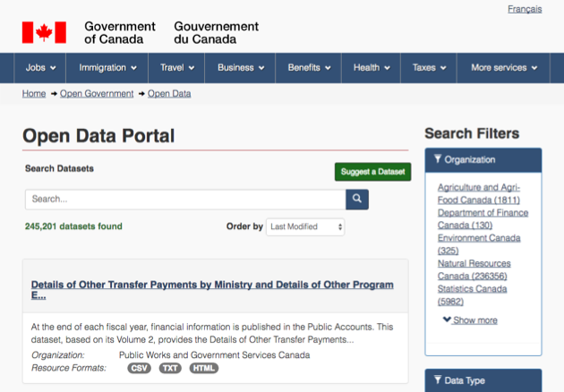564x392 pixels.
Task: Click the CSV format badge
Action: click(139, 368)
